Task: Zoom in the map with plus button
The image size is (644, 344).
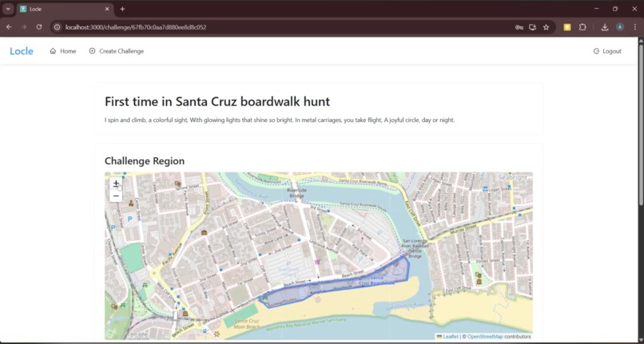Action: click(116, 184)
